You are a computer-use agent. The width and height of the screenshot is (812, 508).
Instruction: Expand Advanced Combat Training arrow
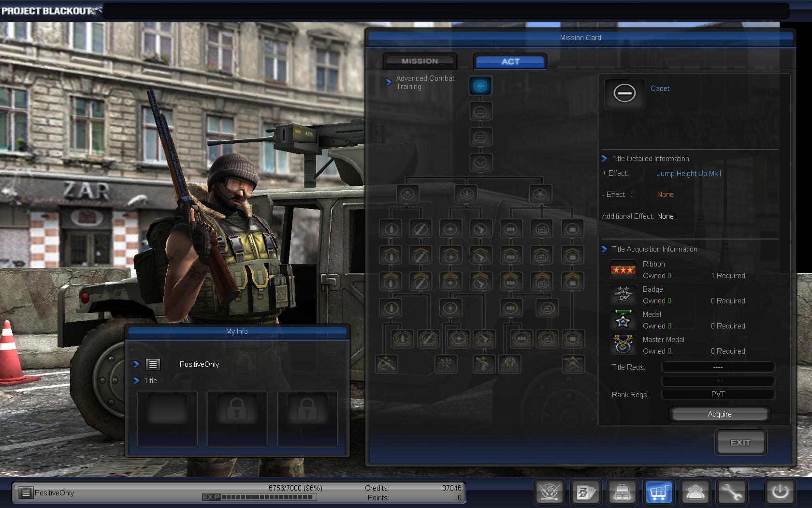(x=388, y=82)
